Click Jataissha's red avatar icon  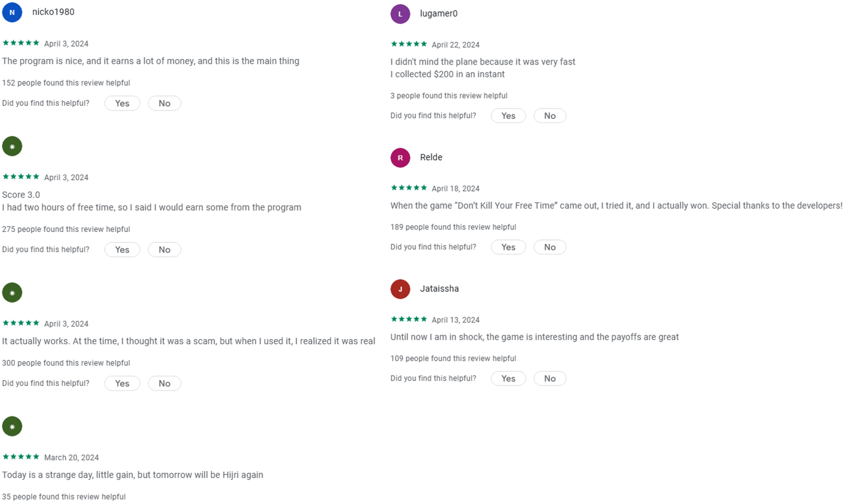tap(400, 289)
